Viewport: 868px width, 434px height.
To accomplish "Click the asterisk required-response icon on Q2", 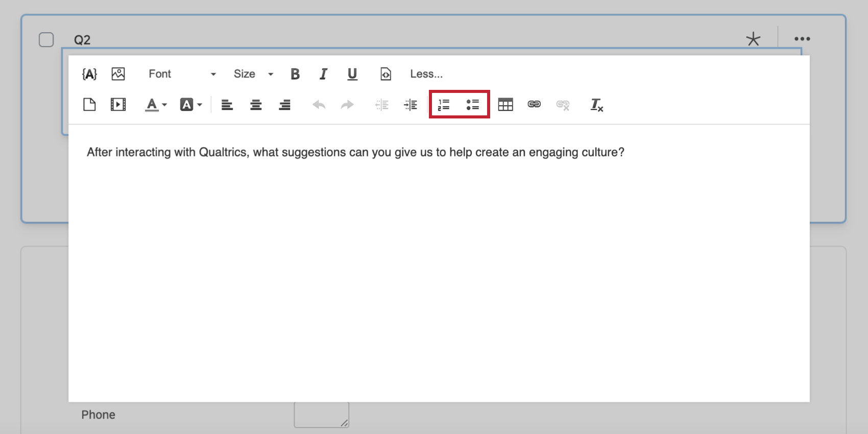I will 753,39.
